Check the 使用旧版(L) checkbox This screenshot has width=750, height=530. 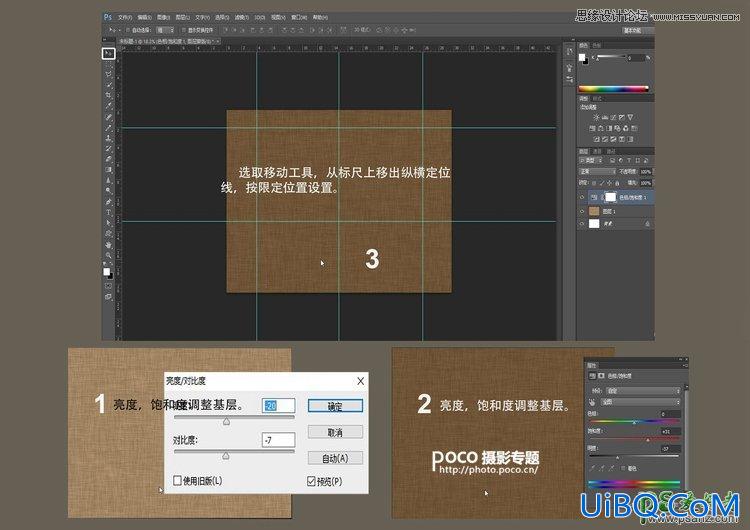click(x=177, y=480)
